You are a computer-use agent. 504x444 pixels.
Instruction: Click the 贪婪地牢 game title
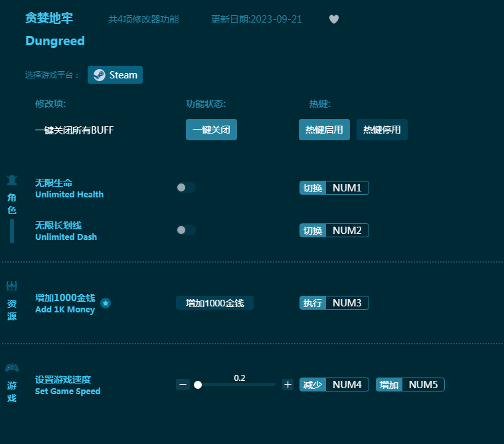49,18
